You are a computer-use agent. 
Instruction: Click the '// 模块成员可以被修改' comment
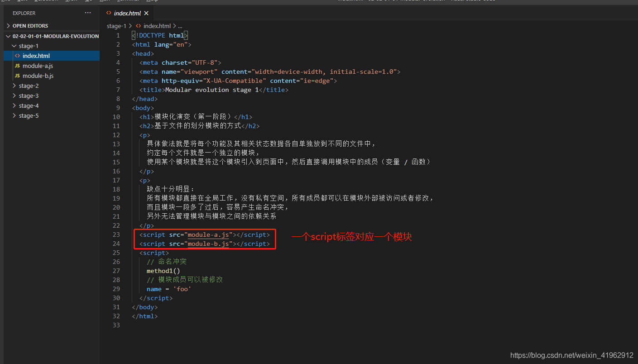coord(185,280)
